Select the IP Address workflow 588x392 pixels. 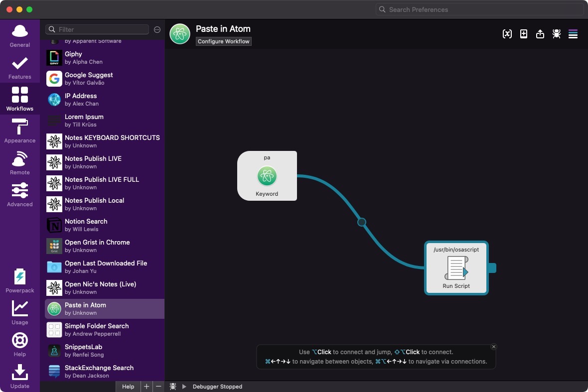coord(105,100)
